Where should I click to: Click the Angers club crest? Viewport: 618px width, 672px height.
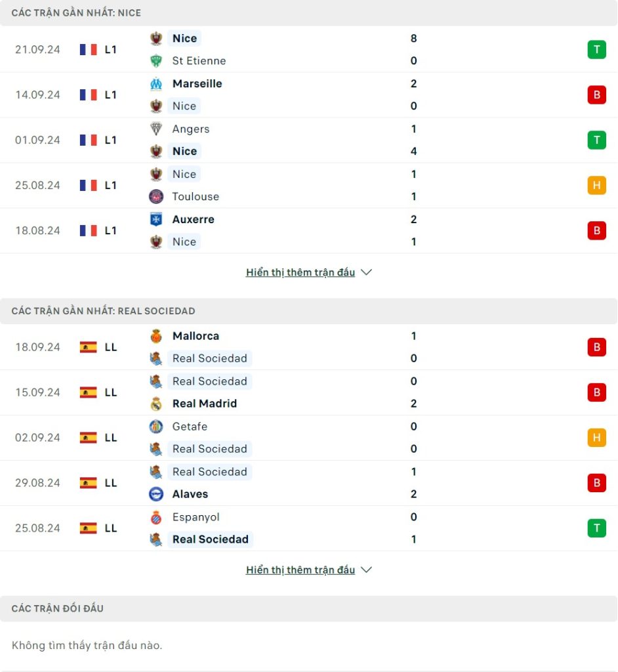(x=156, y=129)
